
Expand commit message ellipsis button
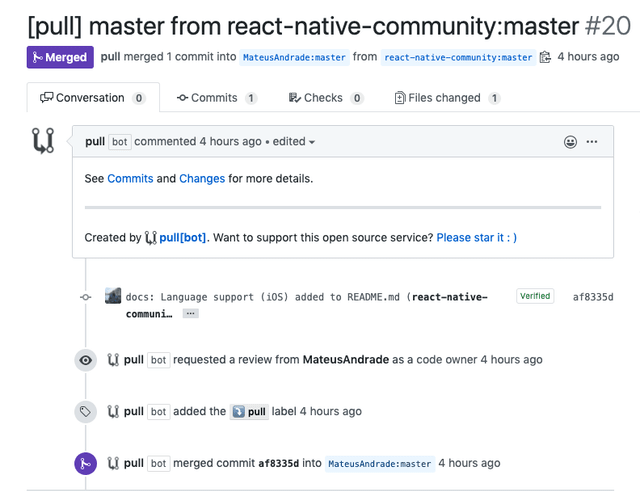click(x=191, y=313)
